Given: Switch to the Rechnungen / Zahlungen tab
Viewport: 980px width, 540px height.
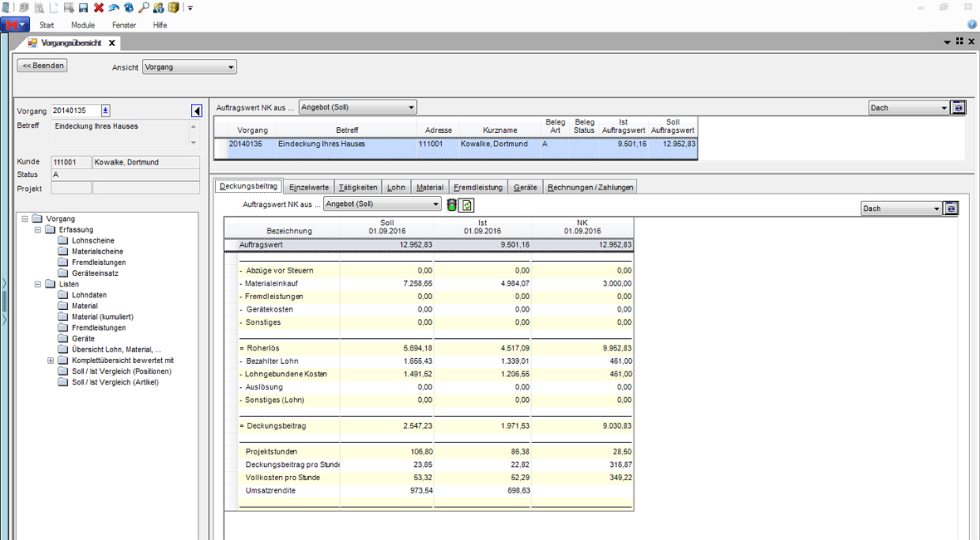Looking at the screenshot, I should click(x=590, y=187).
